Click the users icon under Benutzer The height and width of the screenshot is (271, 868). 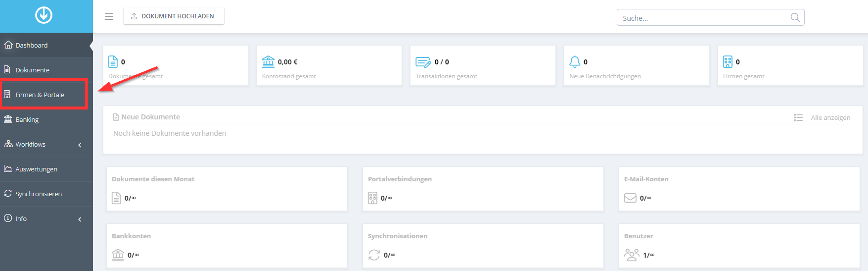[632, 255]
